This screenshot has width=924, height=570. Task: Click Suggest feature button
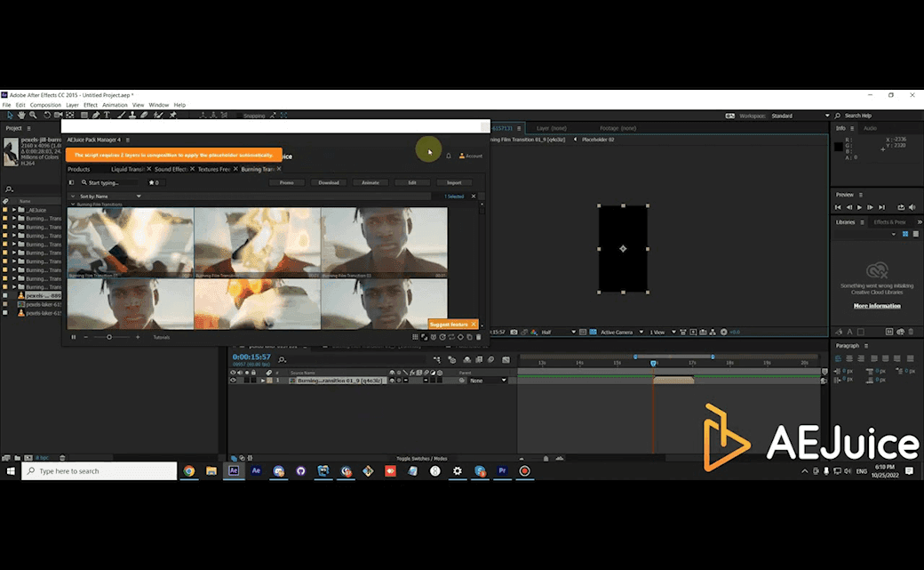[x=449, y=324]
